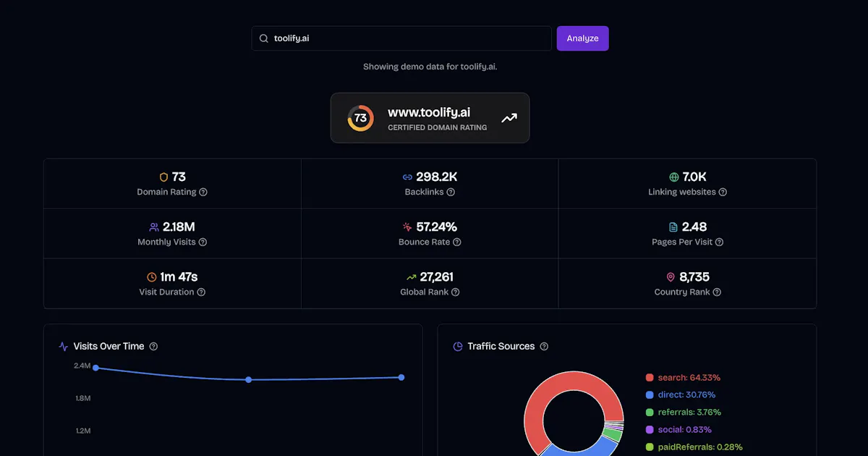Click the users icon beside 2.18M

[x=153, y=227]
